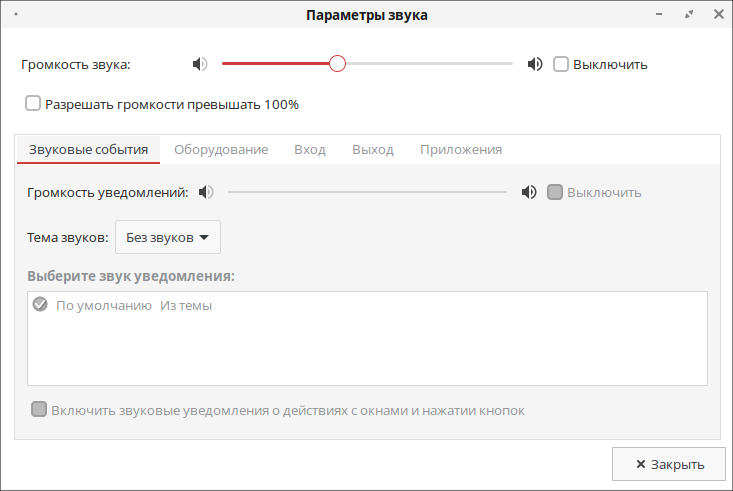Switch to the Оборудование tab
Image resolution: width=733 pixels, height=491 pixels.
coord(221,150)
